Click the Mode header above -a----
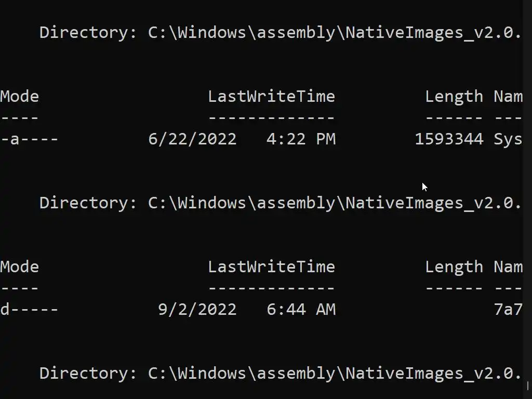Image resolution: width=532 pixels, height=399 pixels. coord(19,96)
